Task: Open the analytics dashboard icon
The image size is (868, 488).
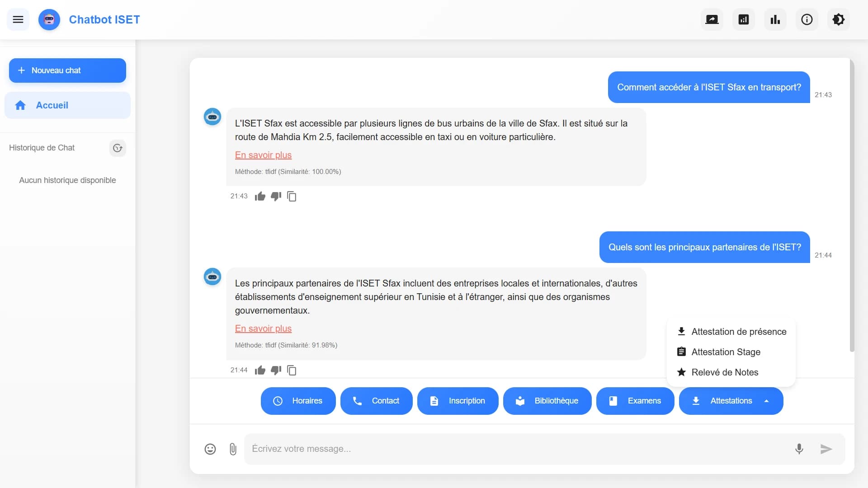Action: pyautogui.click(x=743, y=19)
